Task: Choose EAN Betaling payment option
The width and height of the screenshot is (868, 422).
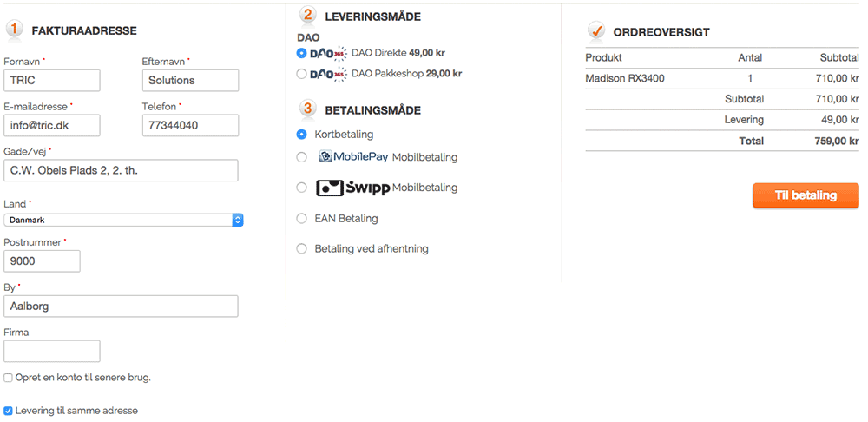Action: click(302, 219)
